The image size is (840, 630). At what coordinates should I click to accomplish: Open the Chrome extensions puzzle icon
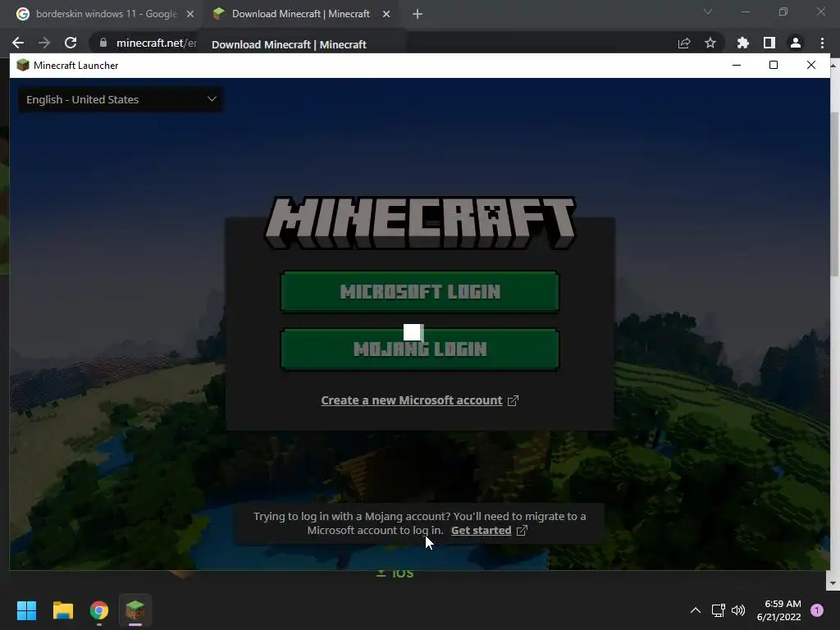(742, 43)
